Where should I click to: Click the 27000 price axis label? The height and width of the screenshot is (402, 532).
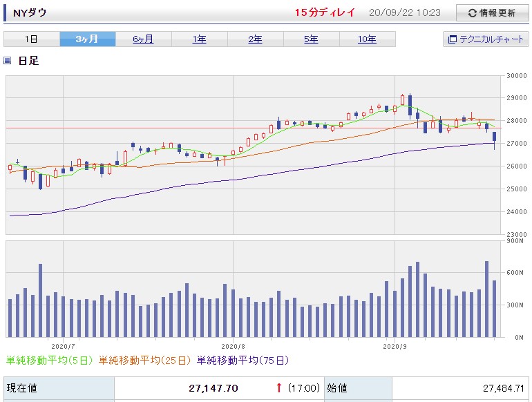click(516, 143)
